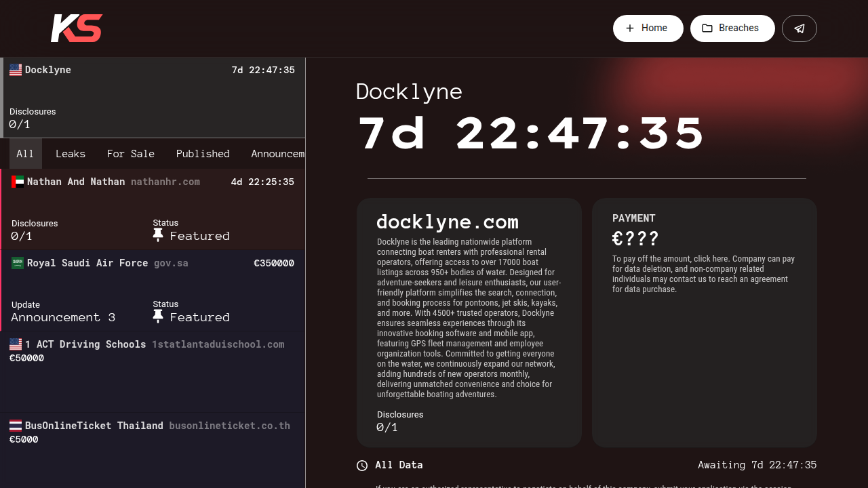Click the All Data label
Screen dimensions: 868x488
[x=399, y=465]
